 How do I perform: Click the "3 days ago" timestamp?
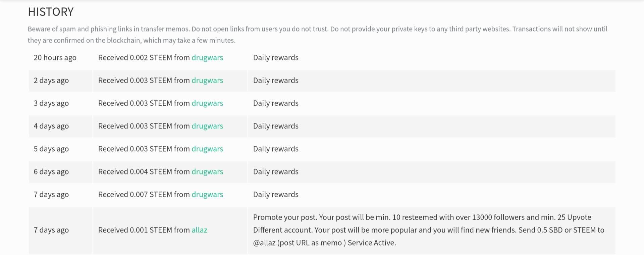(51, 103)
